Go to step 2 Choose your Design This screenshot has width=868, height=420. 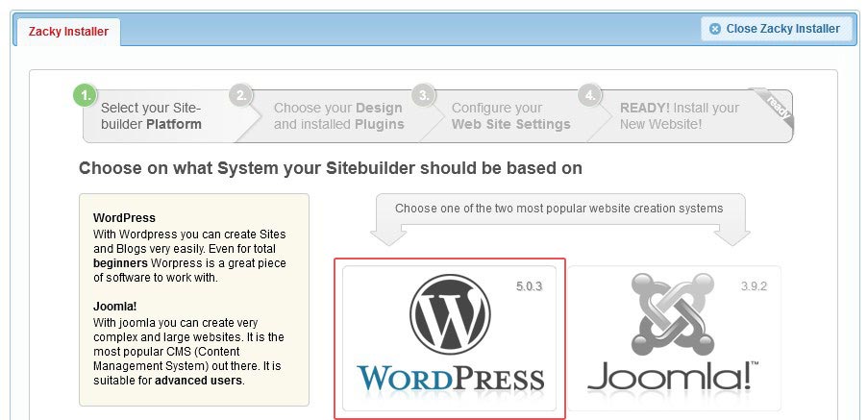pos(338,116)
